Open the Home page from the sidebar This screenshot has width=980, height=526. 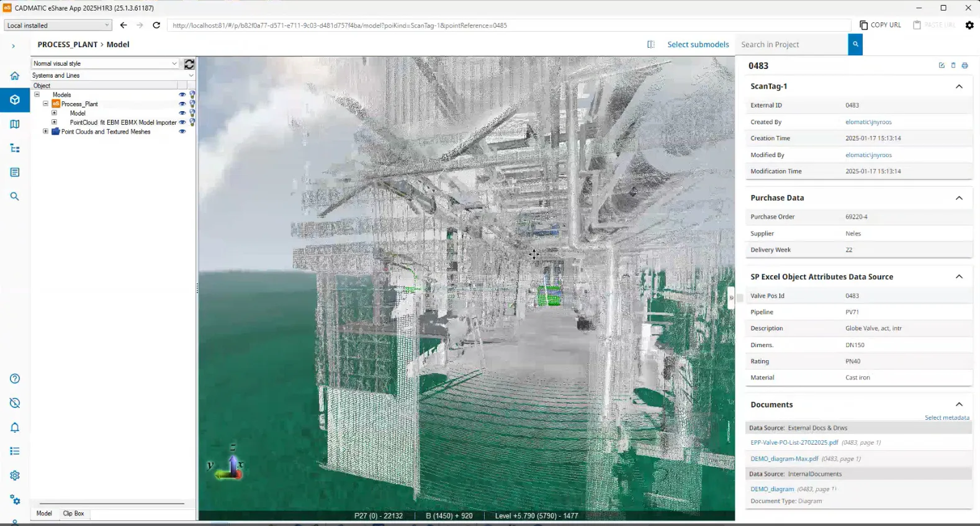[x=15, y=76]
